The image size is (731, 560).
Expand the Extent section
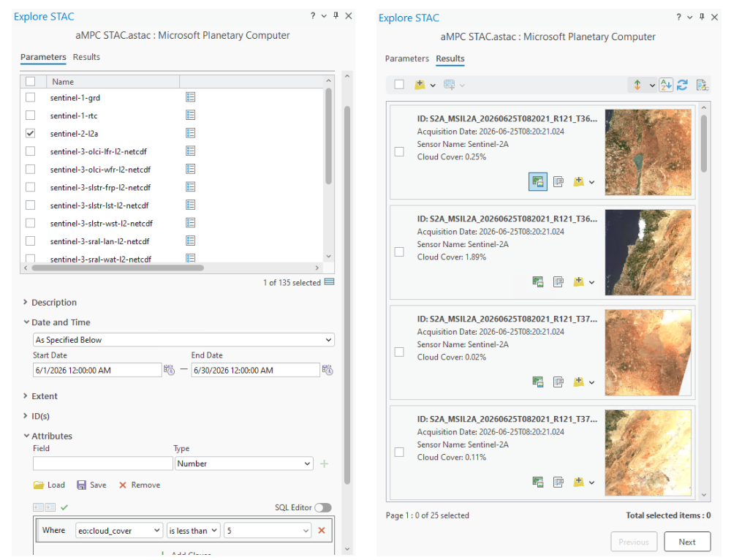tap(26, 396)
